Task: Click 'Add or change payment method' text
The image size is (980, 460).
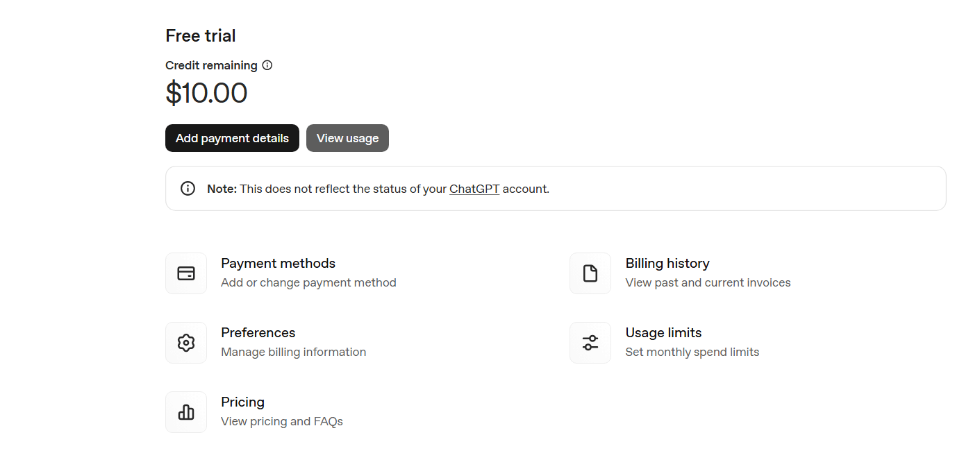Action: (x=308, y=283)
